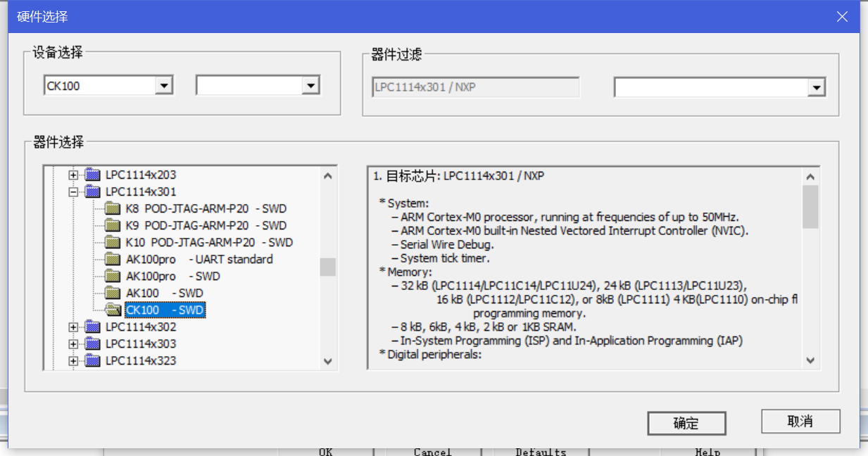Expand the LPC1114x323 tree node
This screenshot has height=456, width=868.
pyautogui.click(x=73, y=360)
